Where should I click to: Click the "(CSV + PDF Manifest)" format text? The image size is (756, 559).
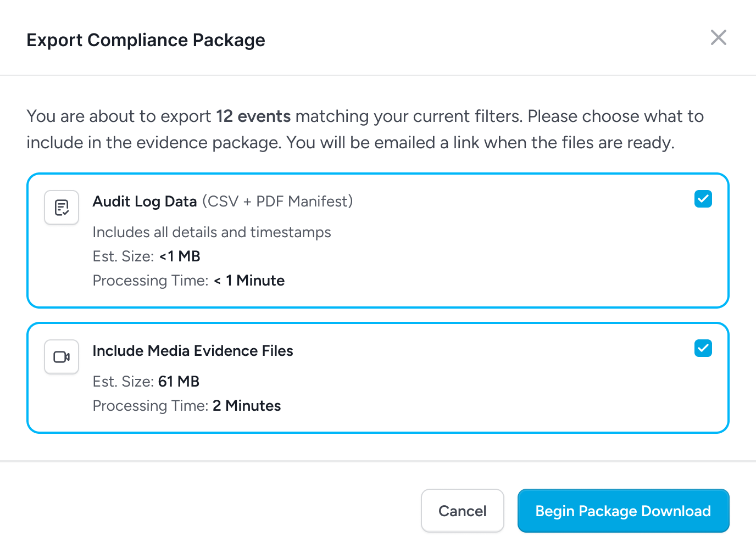[277, 202]
